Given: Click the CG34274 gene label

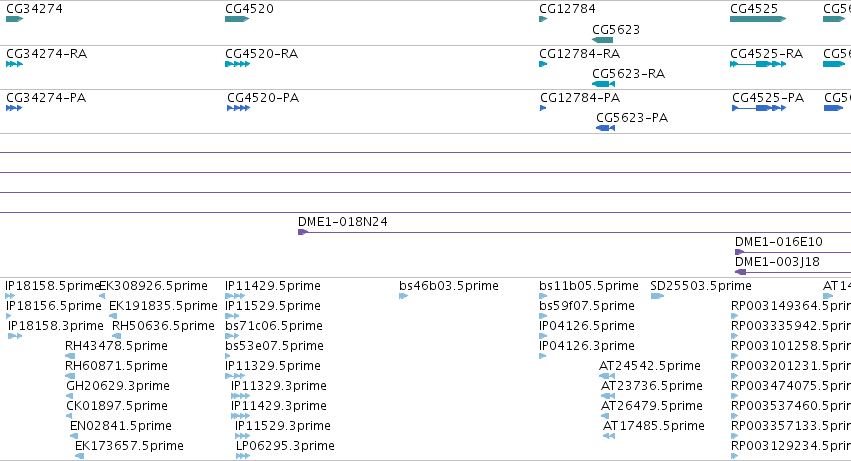Looking at the screenshot, I should pos(34,9).
